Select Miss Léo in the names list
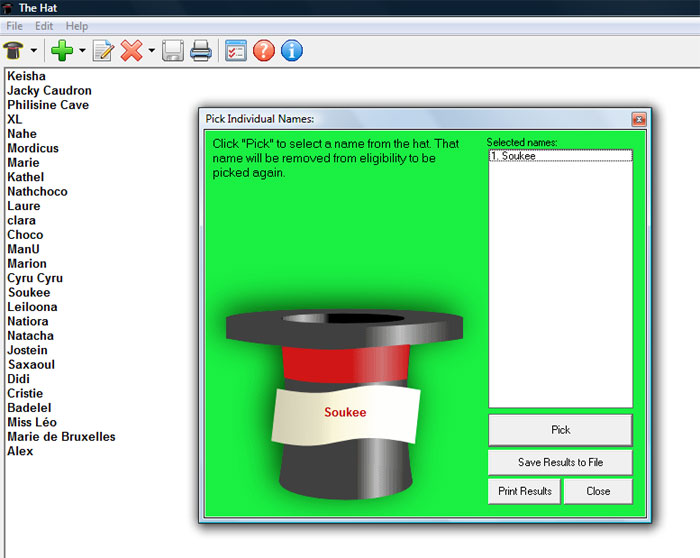 click(32, 422)
